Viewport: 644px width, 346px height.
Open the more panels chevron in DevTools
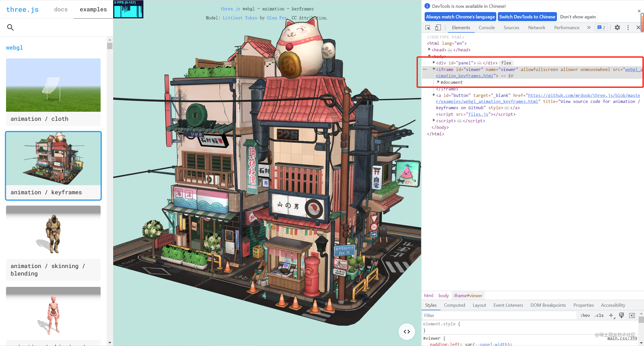click(589, 27)
